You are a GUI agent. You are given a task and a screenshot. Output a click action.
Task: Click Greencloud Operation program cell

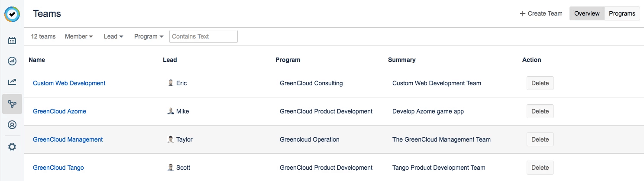pyautogui.click(x=310, y=139)
